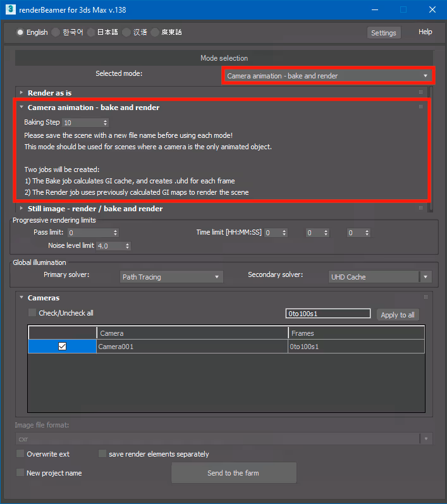This screenshot has height=504, width=447.
Task: Open the Primary solver Path Tracing dropdown
Action: (171, 277)
